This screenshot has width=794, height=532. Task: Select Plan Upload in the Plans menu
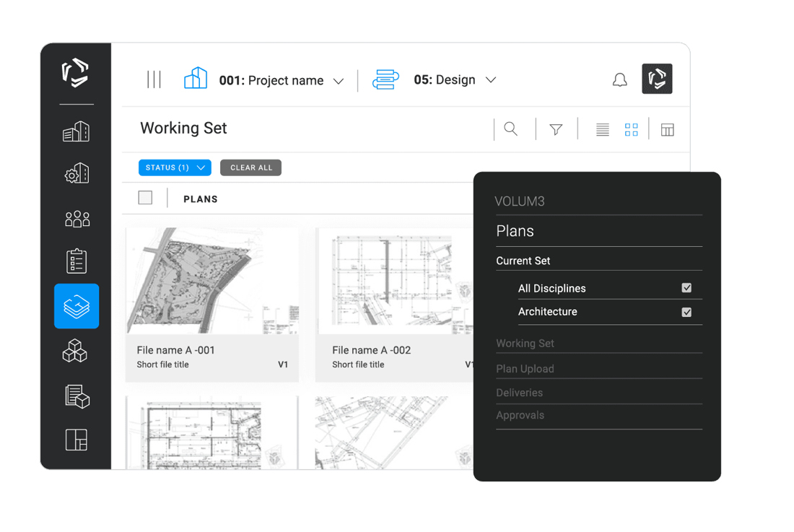point(525,369)
